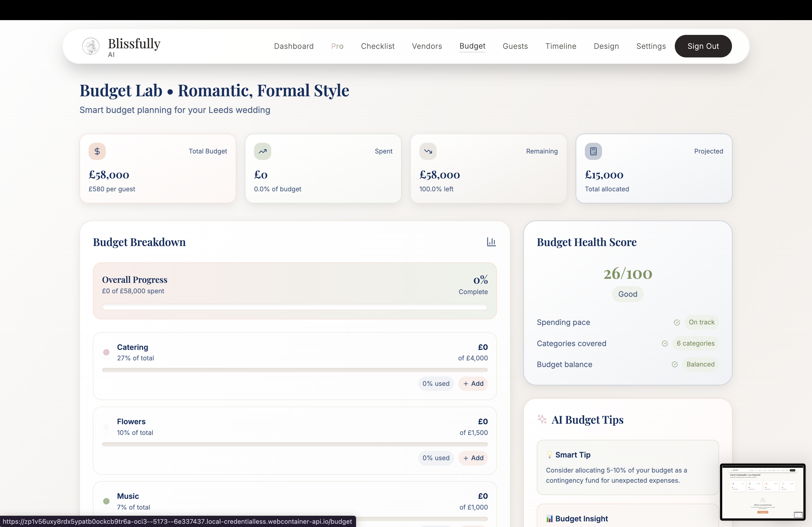Screen dimensions: 812x527
Task: Click the check icon beside 6 categories
Action: [665, 344]
